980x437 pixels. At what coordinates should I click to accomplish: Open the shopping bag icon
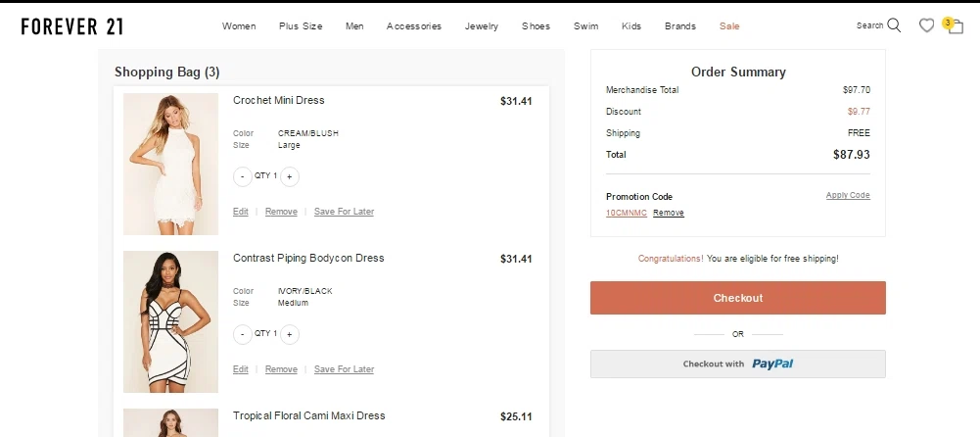click(x=955, y=26)
